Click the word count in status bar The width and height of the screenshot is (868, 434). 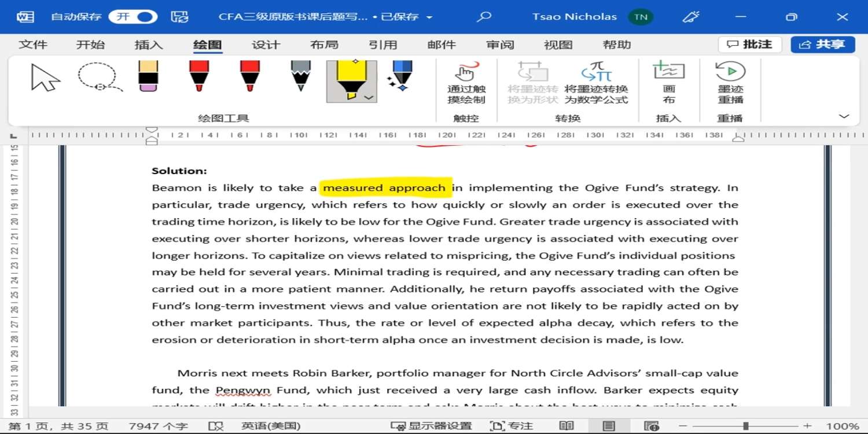point(158,426)
